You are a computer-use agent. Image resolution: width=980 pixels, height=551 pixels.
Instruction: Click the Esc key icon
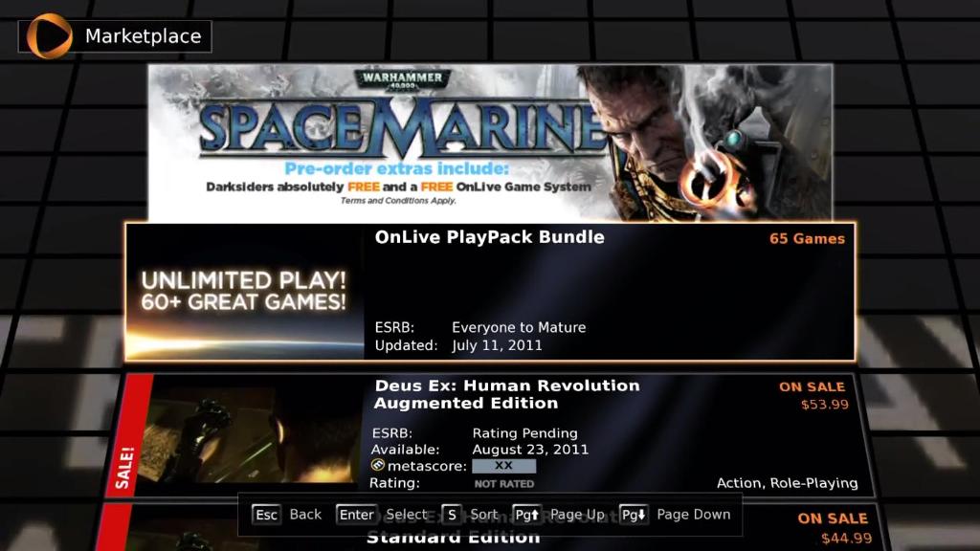266,515
